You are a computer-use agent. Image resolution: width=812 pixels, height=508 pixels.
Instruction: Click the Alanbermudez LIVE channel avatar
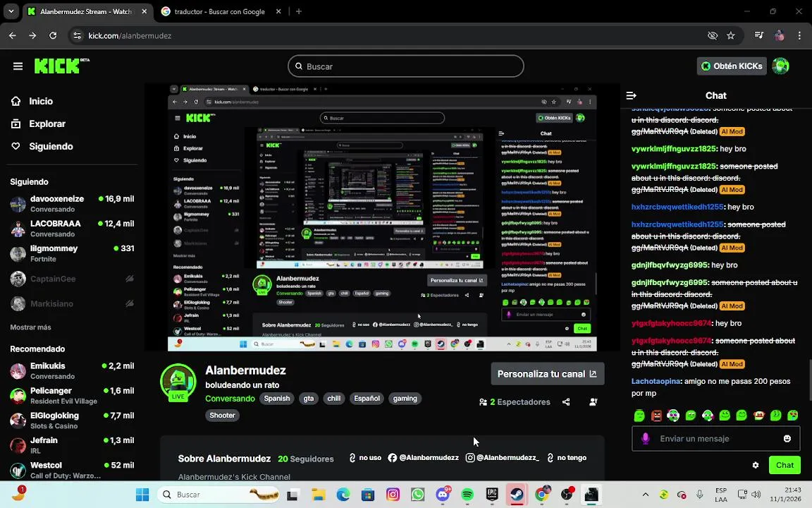[x=178, y=382]
